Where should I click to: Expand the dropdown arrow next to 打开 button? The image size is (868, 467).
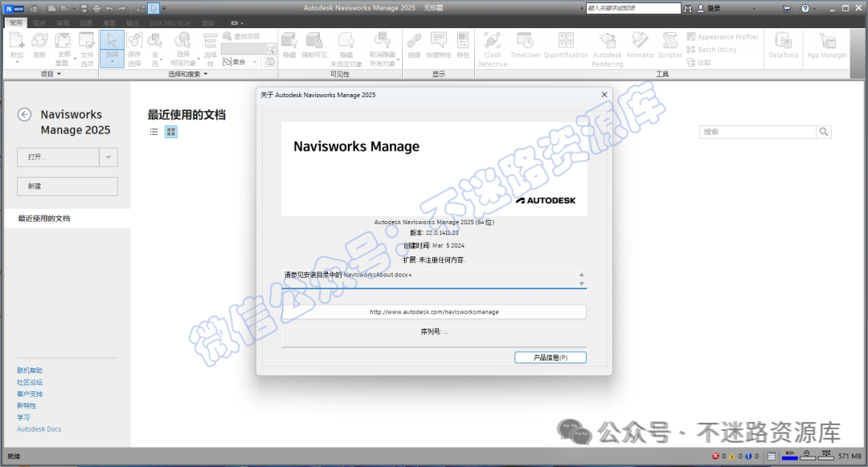(x=108, y=158)
